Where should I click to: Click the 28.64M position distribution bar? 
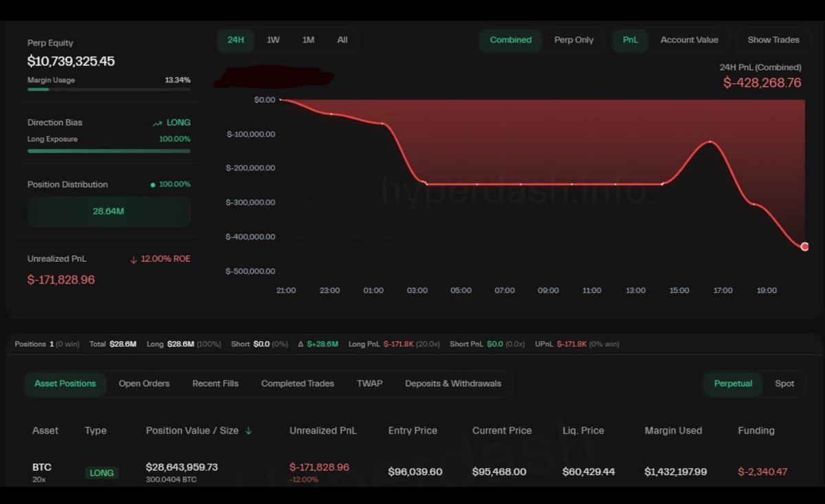point(109,212)
